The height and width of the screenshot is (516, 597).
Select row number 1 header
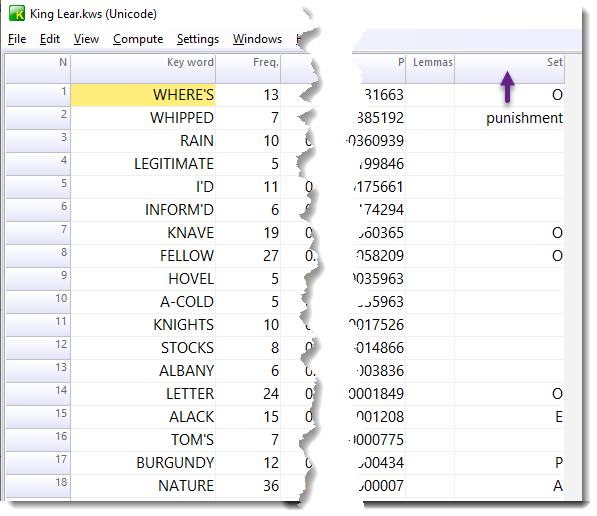point(38,95)
